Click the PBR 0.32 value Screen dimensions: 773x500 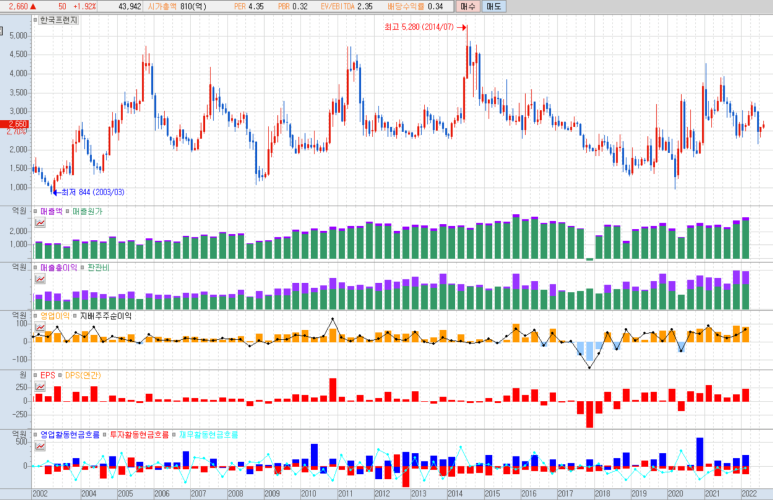pos(293,6)
